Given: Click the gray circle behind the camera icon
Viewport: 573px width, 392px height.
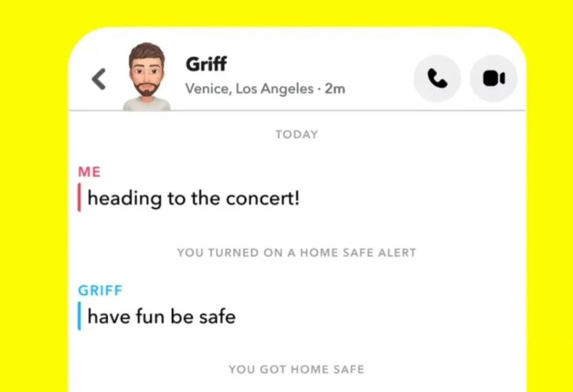Looking at the screenshot, I should pyautogui.click(x=494, y=79).
